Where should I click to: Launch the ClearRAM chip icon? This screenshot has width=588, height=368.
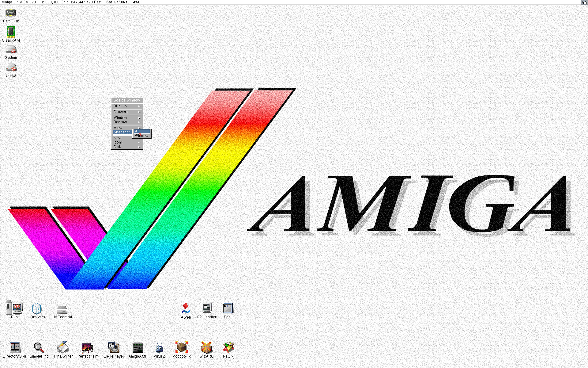click(11, 32)
